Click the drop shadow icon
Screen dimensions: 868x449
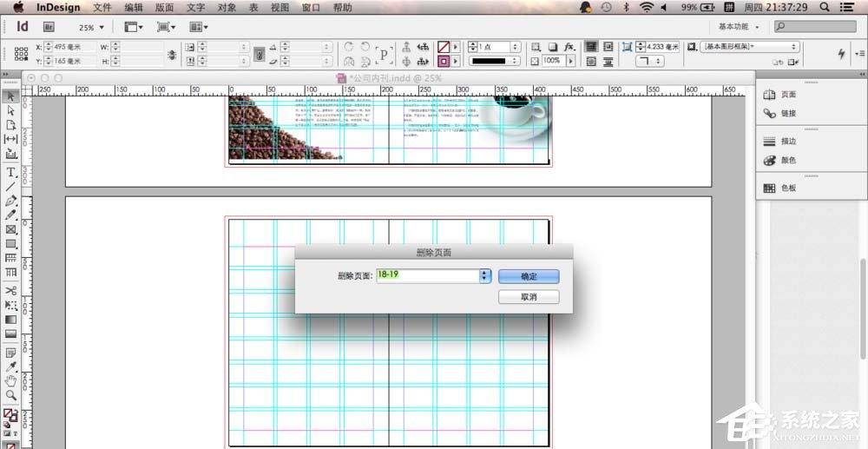coord(552,47)
